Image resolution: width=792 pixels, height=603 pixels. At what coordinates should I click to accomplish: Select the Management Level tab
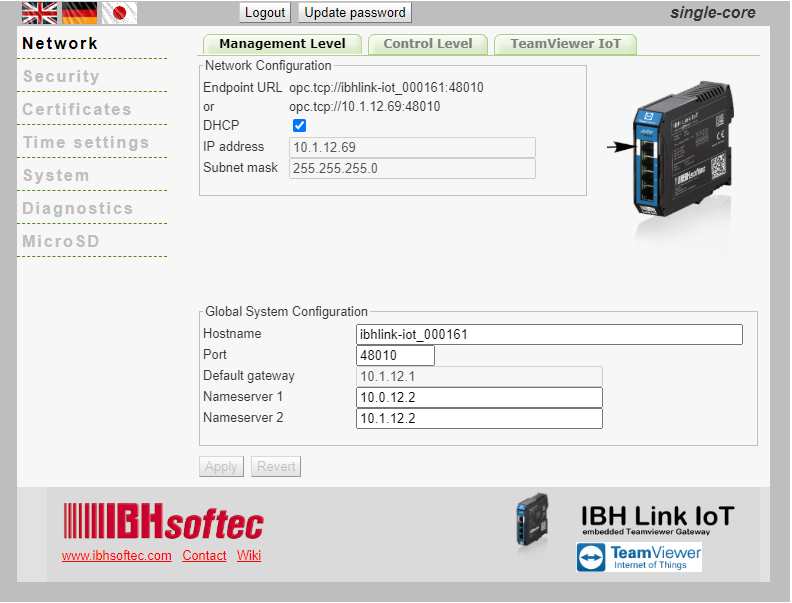point(282,44)
